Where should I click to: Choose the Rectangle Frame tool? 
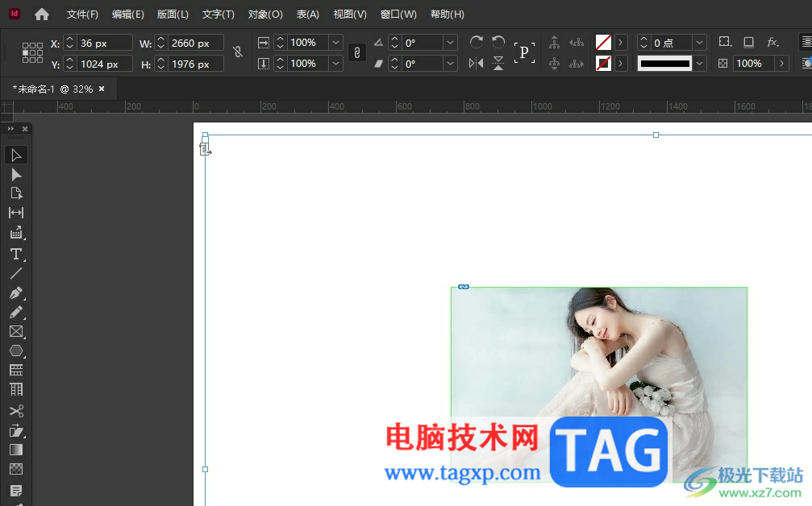tap(15, 331)
